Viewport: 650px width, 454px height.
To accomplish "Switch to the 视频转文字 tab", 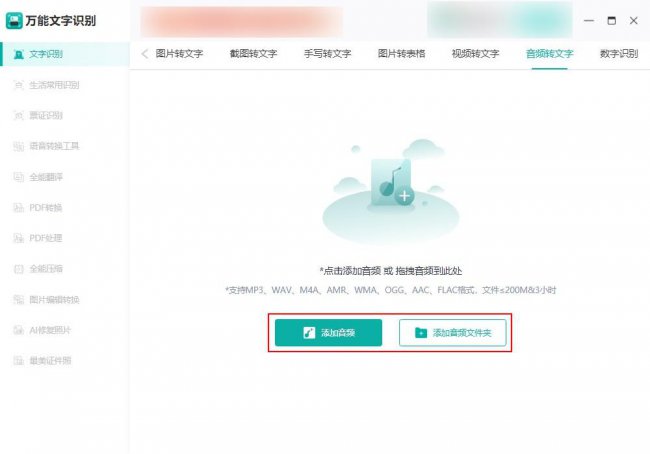I will pos(475,53).
